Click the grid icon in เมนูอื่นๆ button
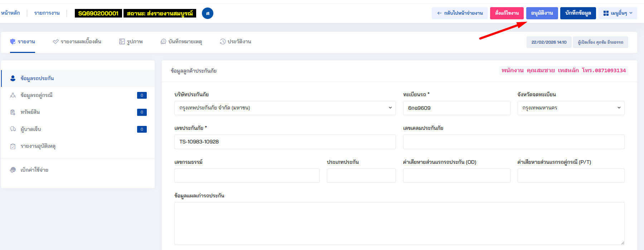Image resolution: width=644 pixels, height=250 pixels. click(x=606, y=13)
